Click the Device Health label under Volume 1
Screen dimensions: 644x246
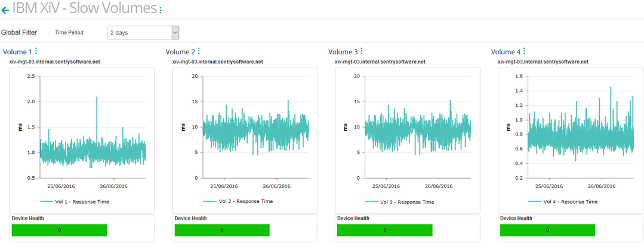pyautogui.click(x=28, y=219)
